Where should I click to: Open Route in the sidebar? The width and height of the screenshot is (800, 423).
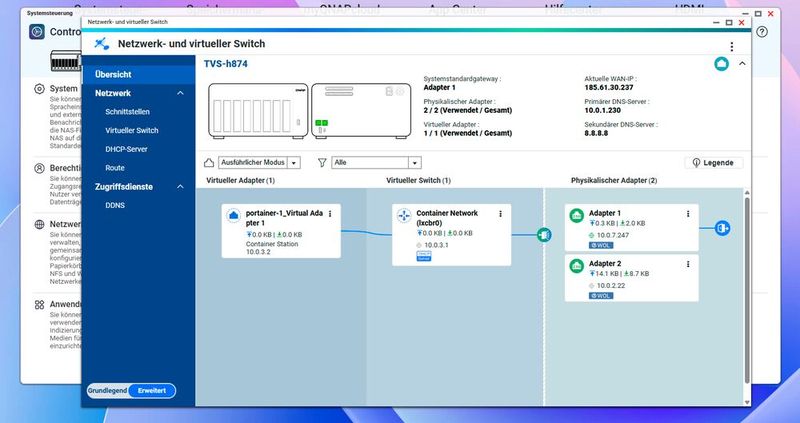click(x=115, y=168)
